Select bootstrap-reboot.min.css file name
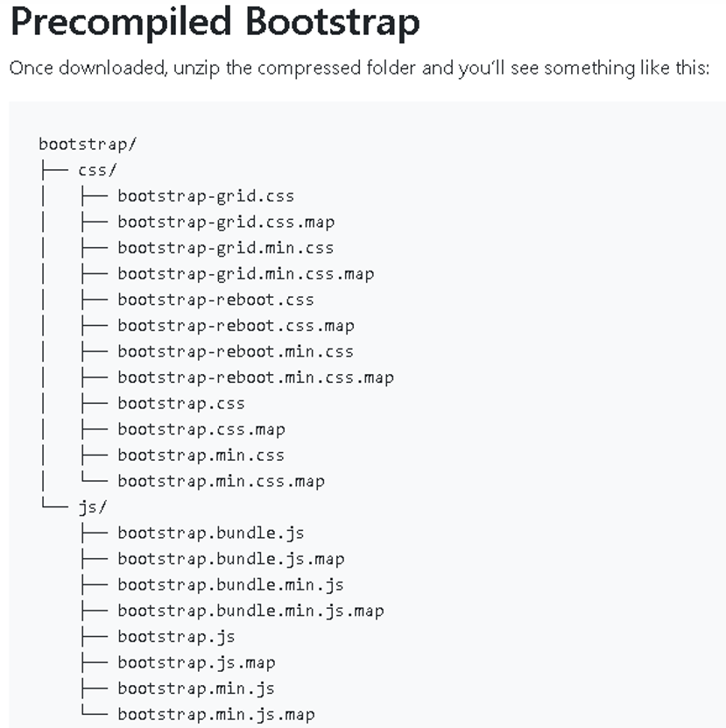This screenshot has height=728, width=726. 236,352
